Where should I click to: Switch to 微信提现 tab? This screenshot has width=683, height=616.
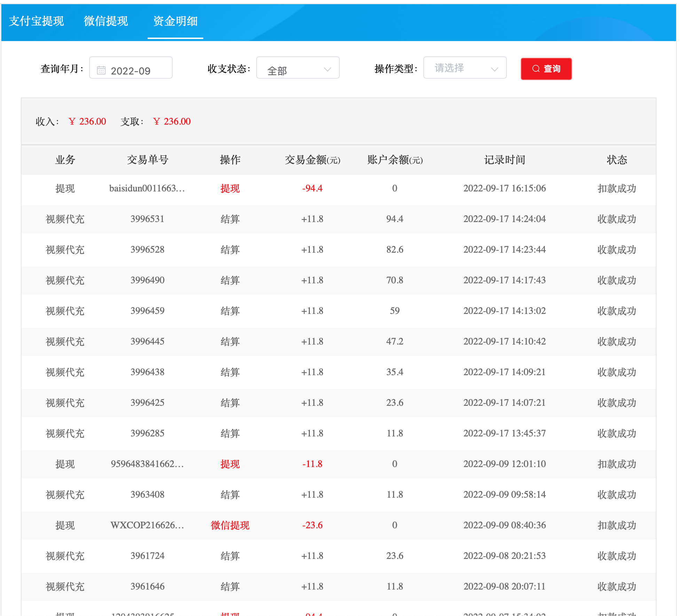[106, 21]
